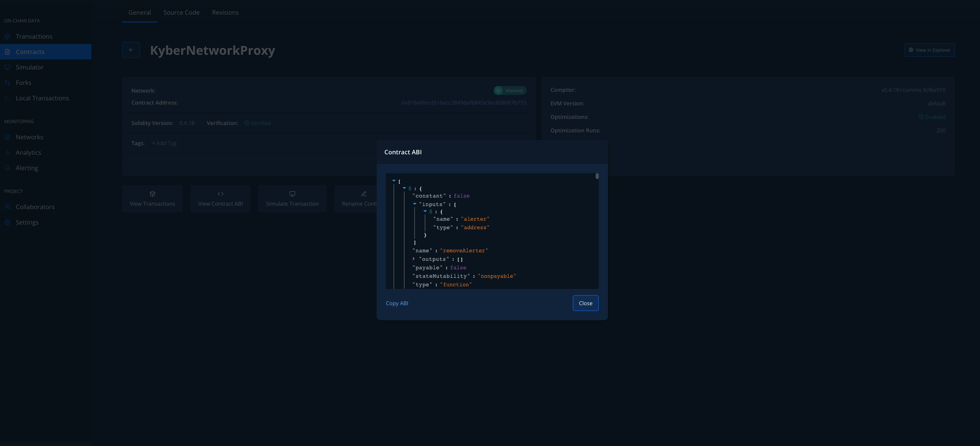The height and width of the screenshot is (446, 980).
Task: Click the back arrow button beside KyberNetworkProxy
Action: click(x=131, y=50)
